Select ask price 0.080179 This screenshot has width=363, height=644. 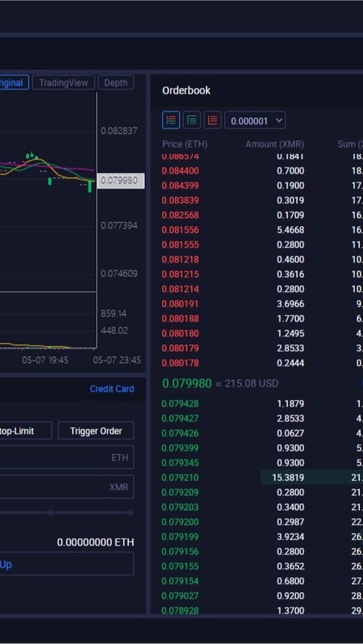[180, 348]
